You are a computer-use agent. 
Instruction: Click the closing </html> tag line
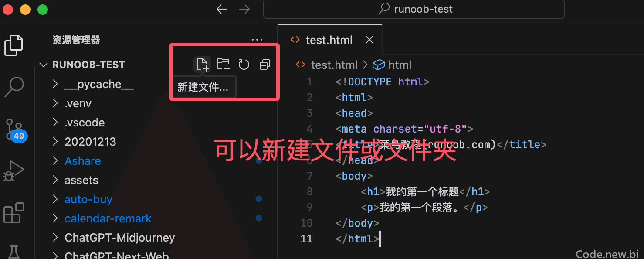coord(358,239)
